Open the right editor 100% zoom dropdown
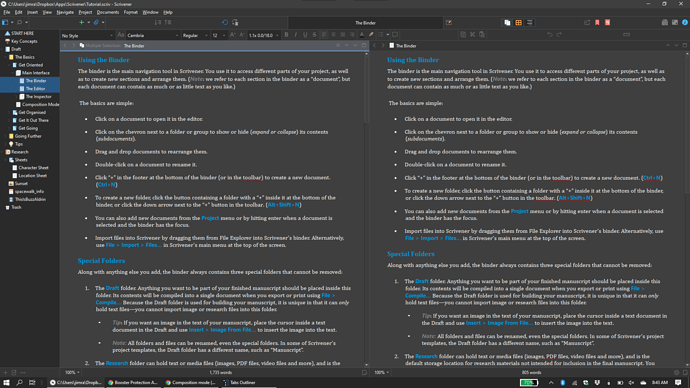 pyautogui.click(x=382, y=373)
